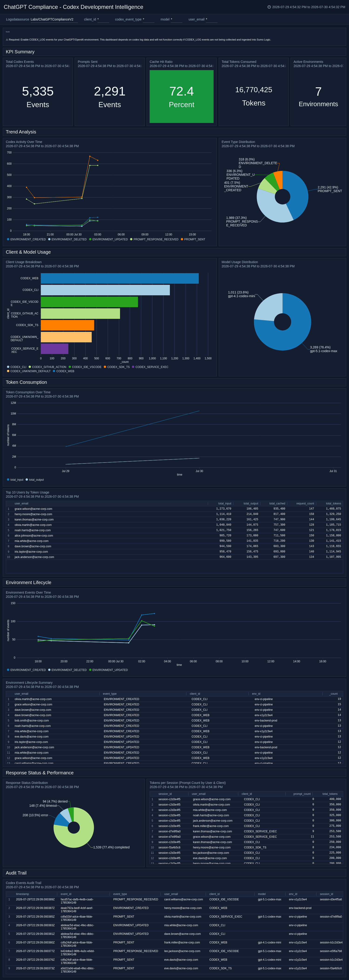Image resolution: width=349 pixels, height=980 pixels.
Task: Click CODEX_SDK_TS legend swatch under Client Usage
Action: pyautogui.click(x=105, y=367)
